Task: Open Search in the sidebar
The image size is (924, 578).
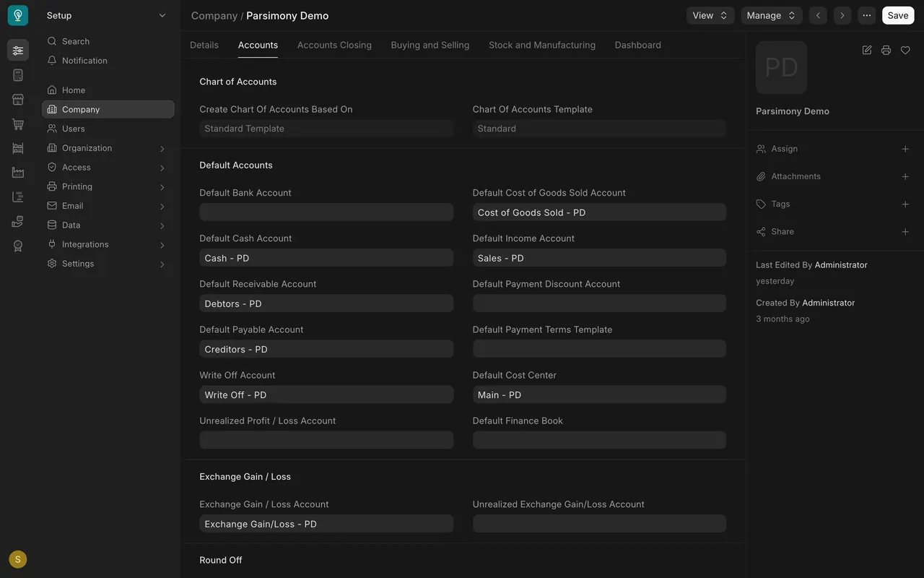Action: coord(108,41)
